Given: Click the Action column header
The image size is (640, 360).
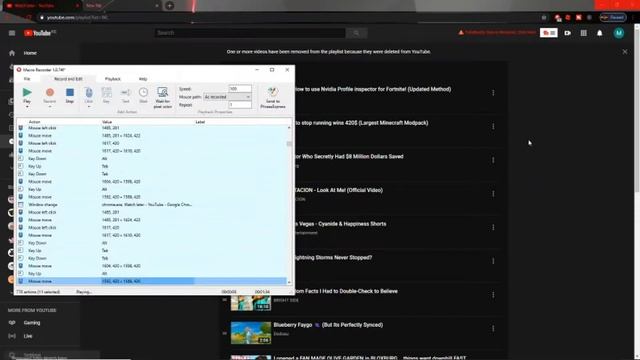Looking at the screenshot, I should tap(34, 122).
